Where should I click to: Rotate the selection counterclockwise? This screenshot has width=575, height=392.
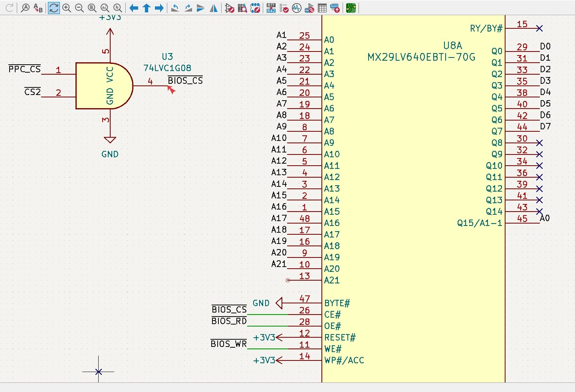tap(175, 8)
